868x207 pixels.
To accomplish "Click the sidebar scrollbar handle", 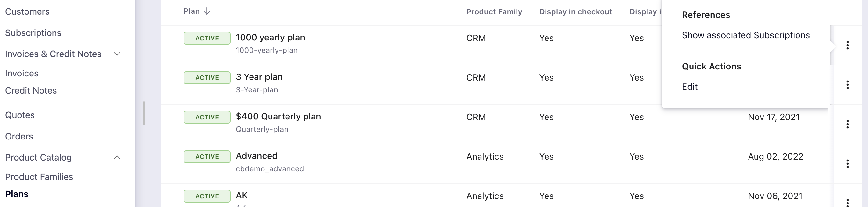I will [x=144, y=113].
